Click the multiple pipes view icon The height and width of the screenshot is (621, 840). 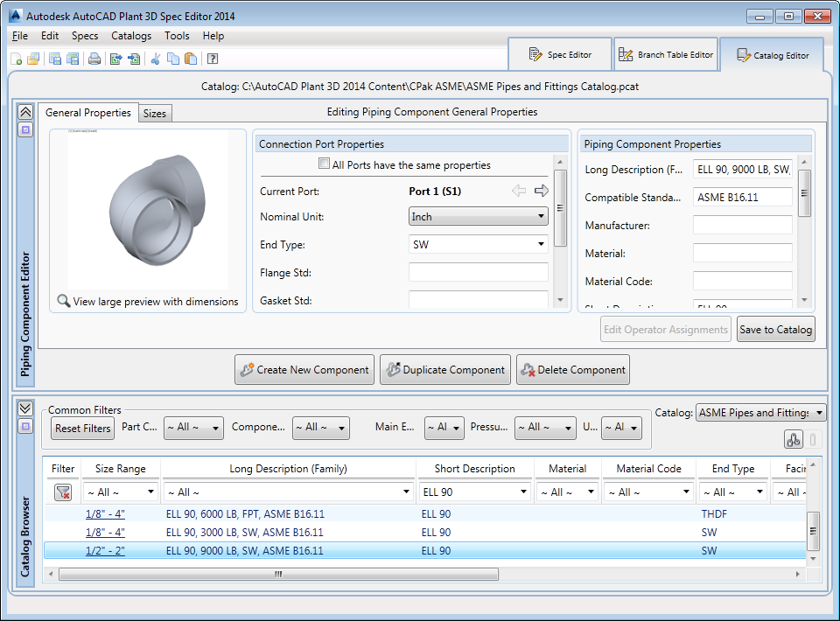794,440
